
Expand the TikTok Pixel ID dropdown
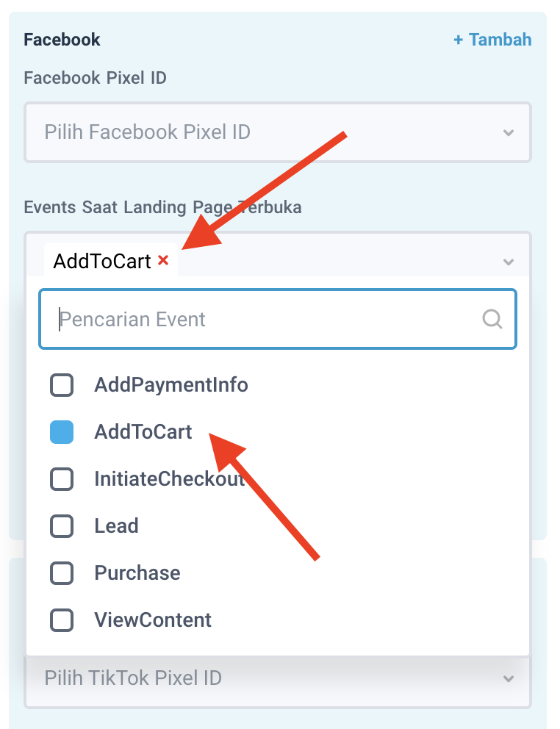click(x=278, y=678)
